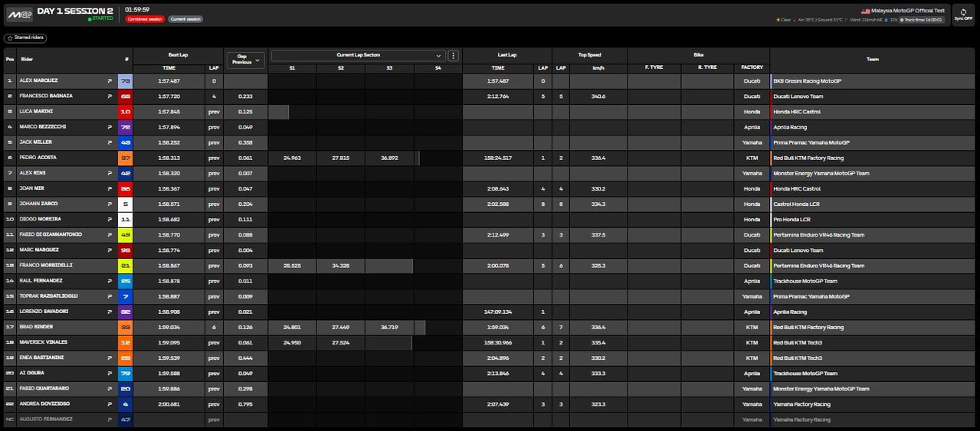Open the Gap Previous dropdown

click(x=245, y=59)
